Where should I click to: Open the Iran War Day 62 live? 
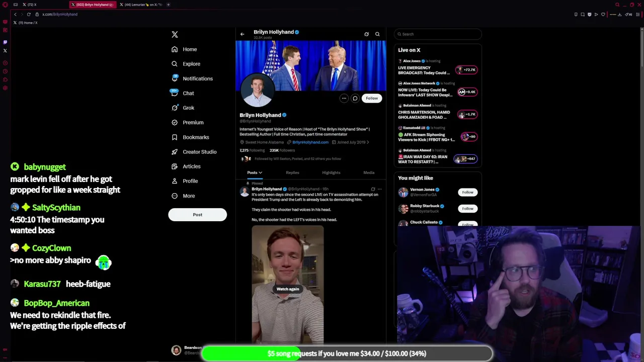pyautogui.click(x=438, y=157)
